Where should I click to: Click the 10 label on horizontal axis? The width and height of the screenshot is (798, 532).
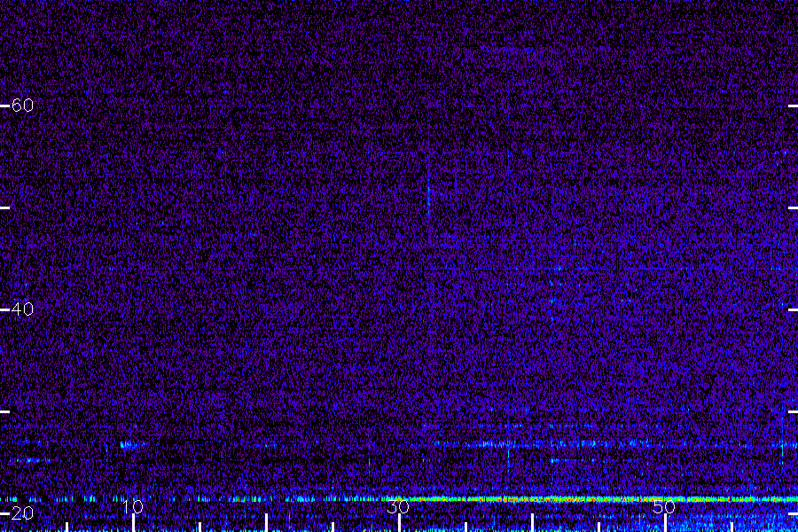(133, 506)
